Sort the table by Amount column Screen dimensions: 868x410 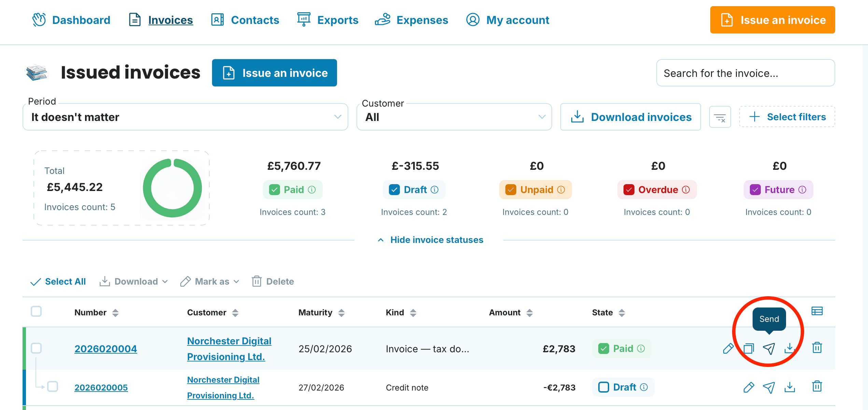pos(530,313)
